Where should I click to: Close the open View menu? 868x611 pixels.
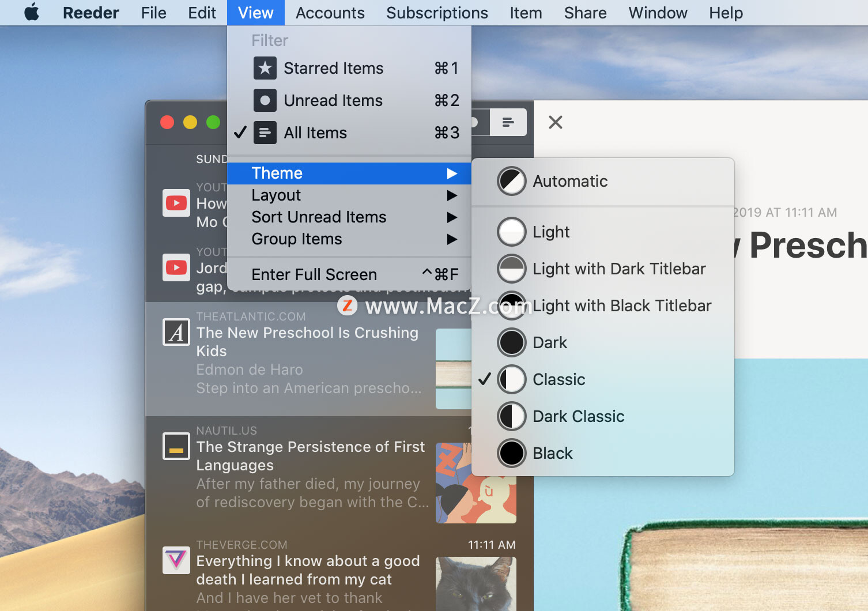coord(256,13)
